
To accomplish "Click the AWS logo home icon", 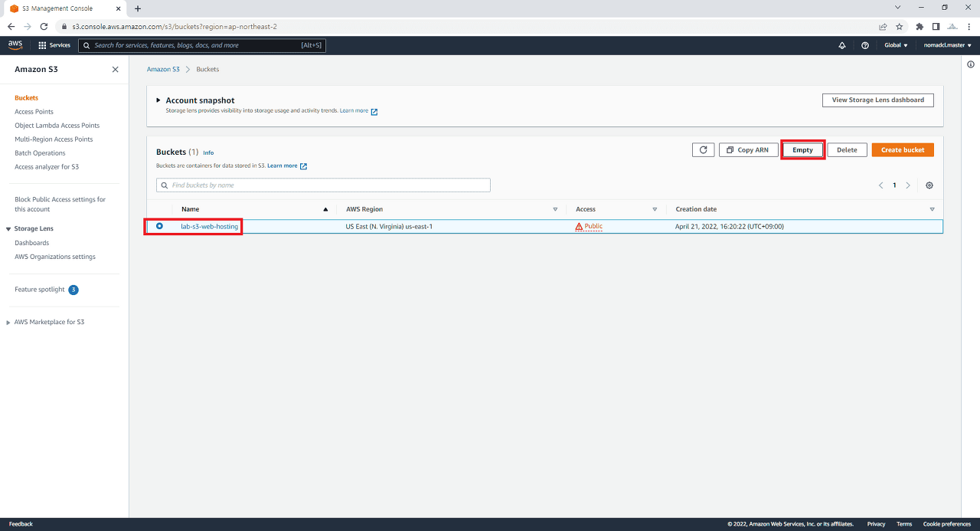I will coord(15,45).
